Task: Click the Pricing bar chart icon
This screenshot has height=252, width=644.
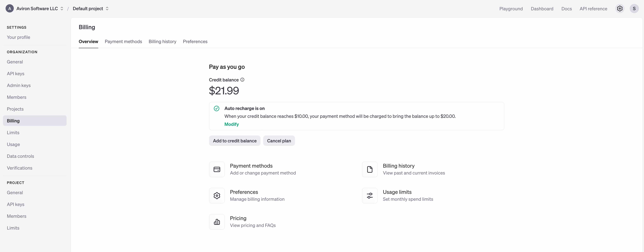Action: 217,222
